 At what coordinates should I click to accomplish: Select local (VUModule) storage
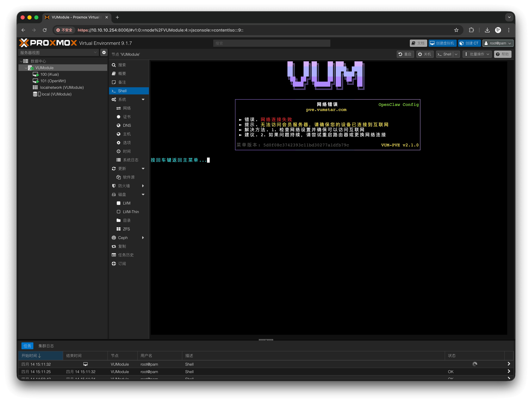tap(56, 94)
